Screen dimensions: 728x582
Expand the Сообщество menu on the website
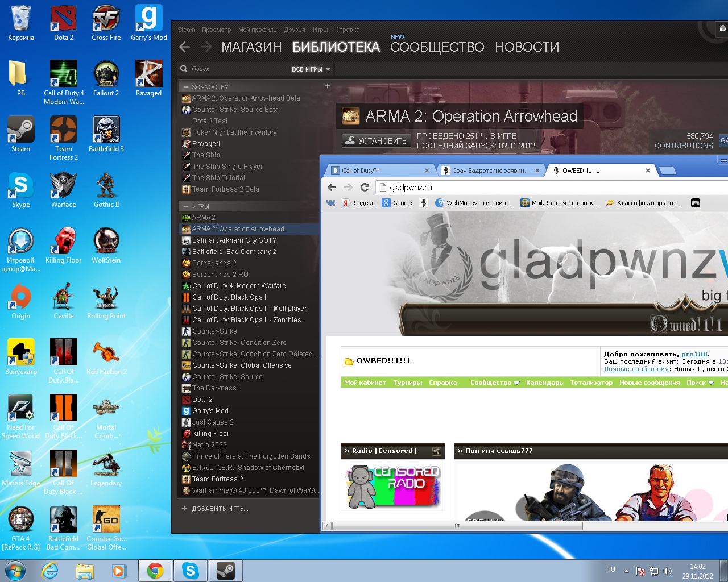[494, 383]
